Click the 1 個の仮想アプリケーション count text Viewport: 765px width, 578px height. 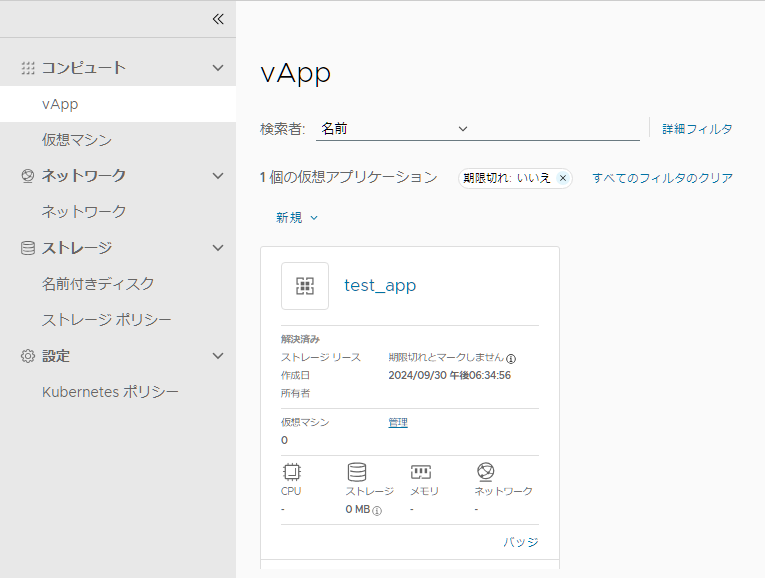coord(348,178)
